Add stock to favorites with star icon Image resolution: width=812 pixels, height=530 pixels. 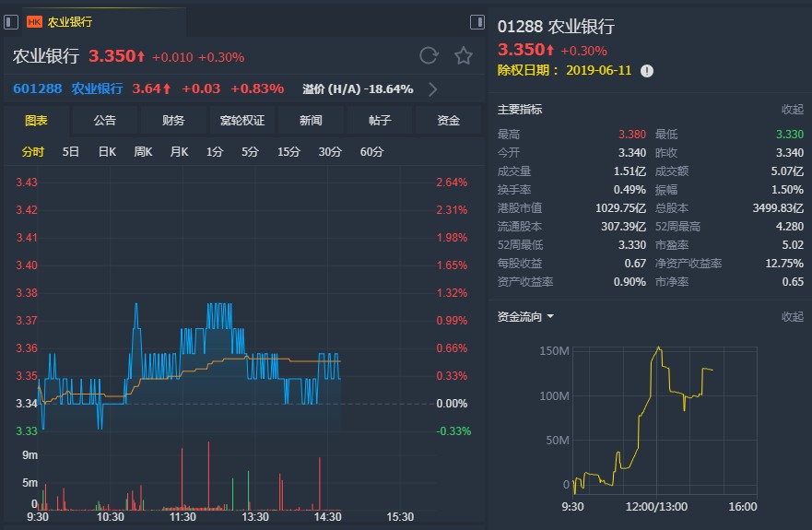point(464,55)
